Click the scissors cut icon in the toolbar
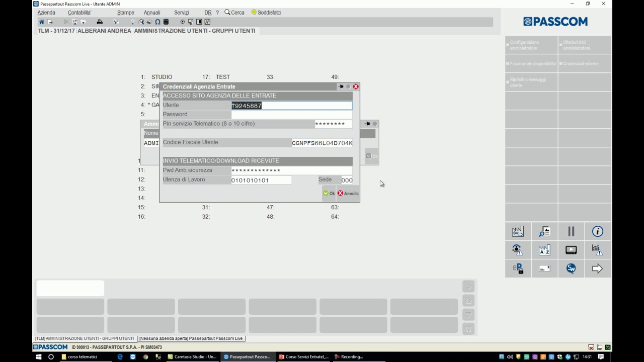The image size is (644, 362). pyautogui.click(x=66, y=22)
